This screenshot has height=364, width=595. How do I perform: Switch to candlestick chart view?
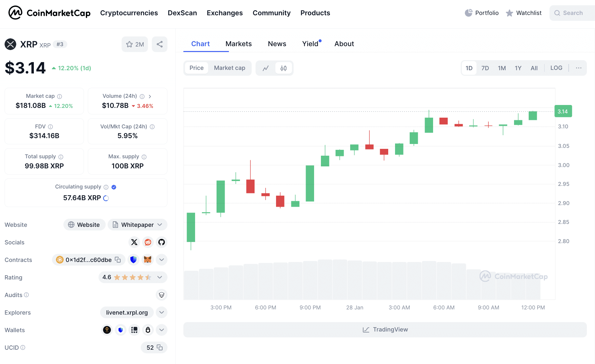coord(284,68)
